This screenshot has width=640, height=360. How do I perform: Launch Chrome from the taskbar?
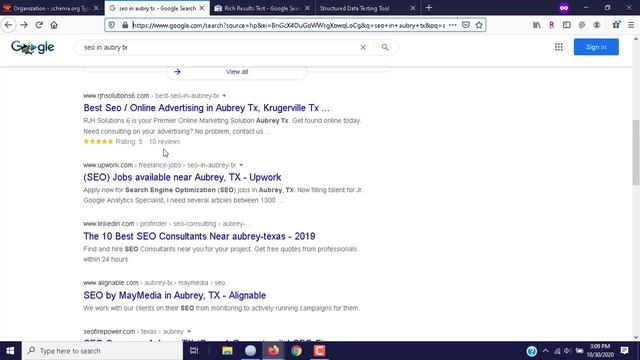point(297,351)
